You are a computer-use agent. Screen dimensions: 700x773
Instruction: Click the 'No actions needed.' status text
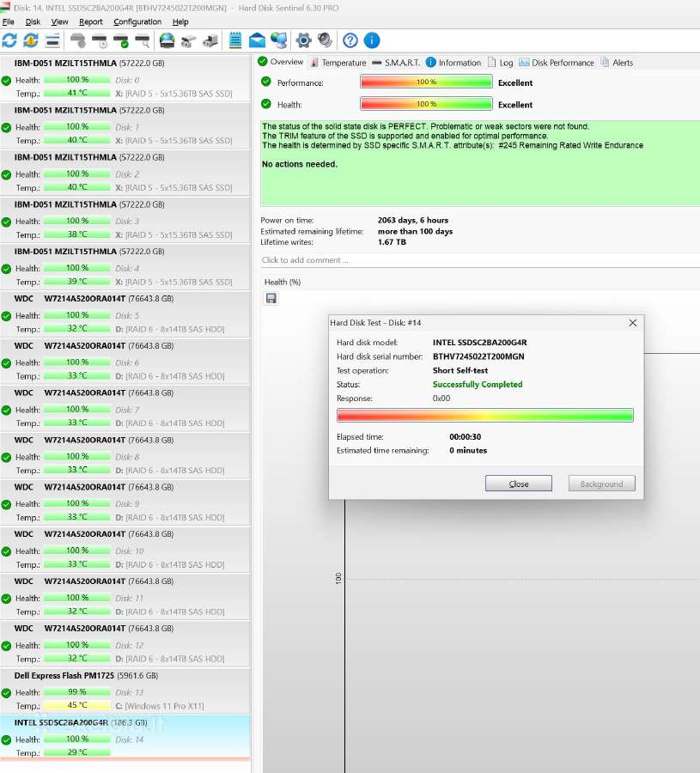coord(300,164)
